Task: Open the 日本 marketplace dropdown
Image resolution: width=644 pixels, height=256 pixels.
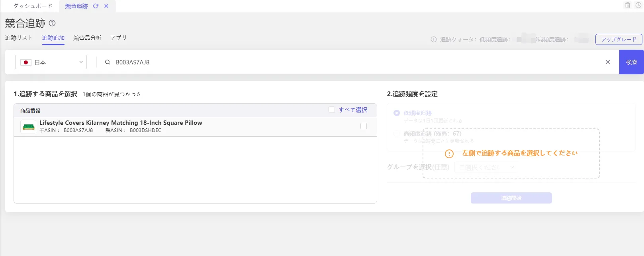Action: [51, 62]
